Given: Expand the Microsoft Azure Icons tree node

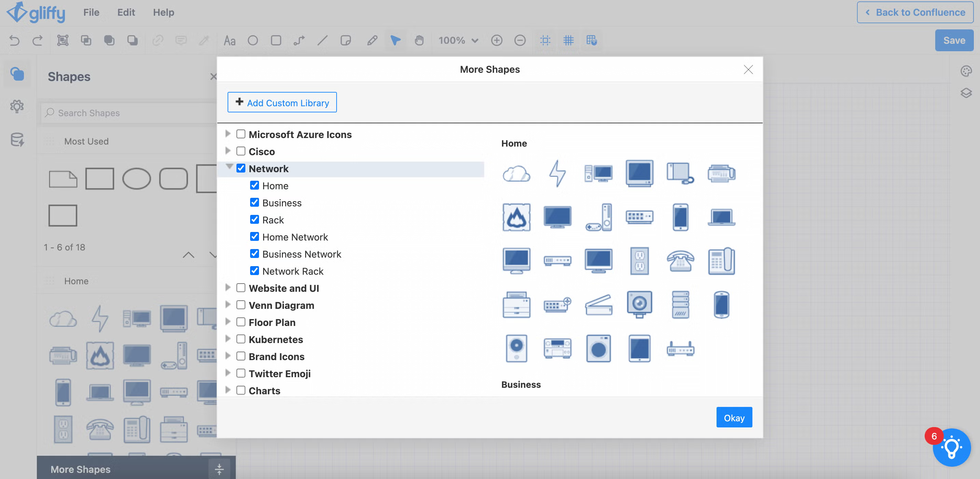Looking at the screenshot, I should [x=228, y=134].
